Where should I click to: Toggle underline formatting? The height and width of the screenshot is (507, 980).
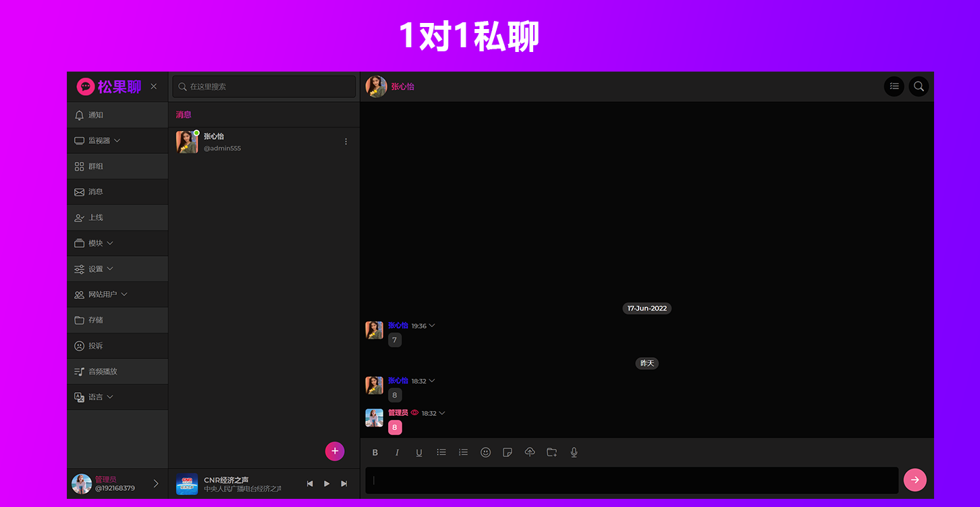[x=419, y=452]
